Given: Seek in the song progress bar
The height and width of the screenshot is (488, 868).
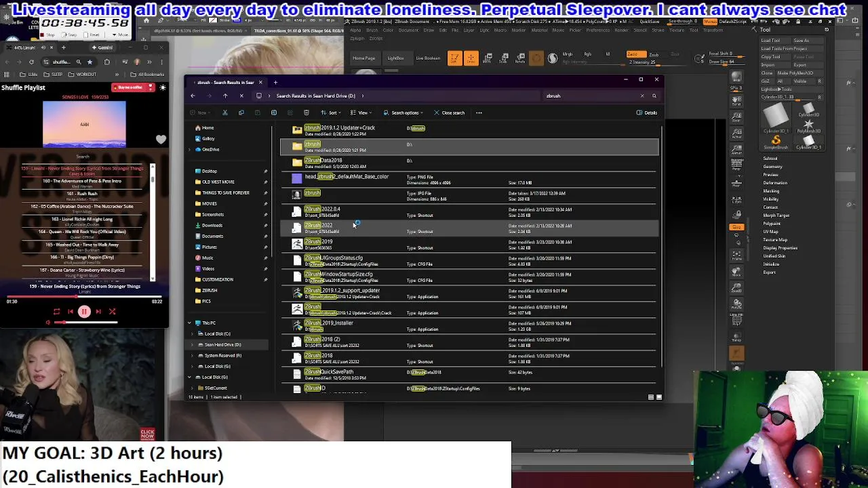Looking at the screenshot, I should click(x=85, y=296).
